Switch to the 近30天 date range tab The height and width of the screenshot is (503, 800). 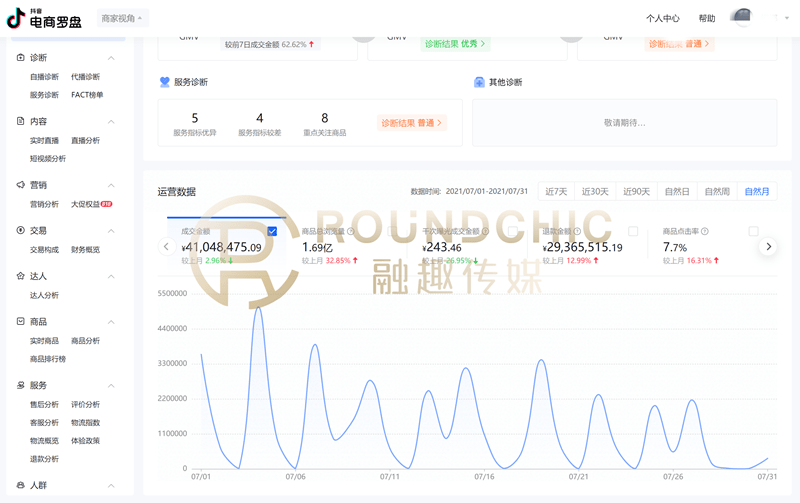pos(595,191)
